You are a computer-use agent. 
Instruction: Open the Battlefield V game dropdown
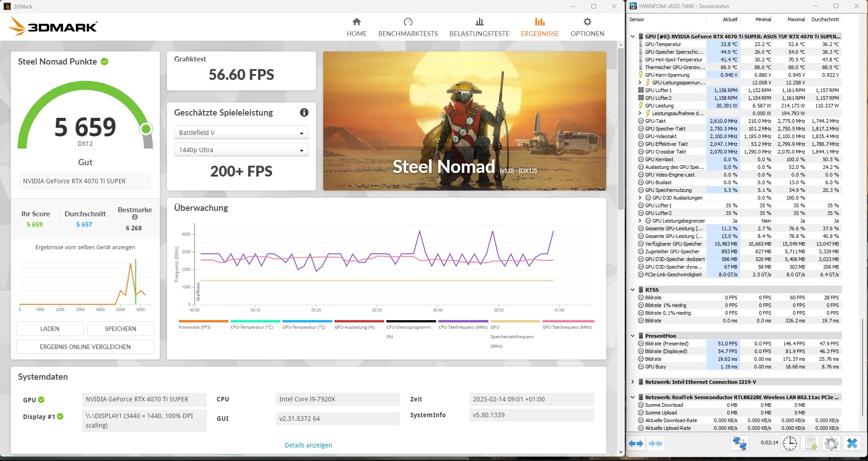coord(241,133)
